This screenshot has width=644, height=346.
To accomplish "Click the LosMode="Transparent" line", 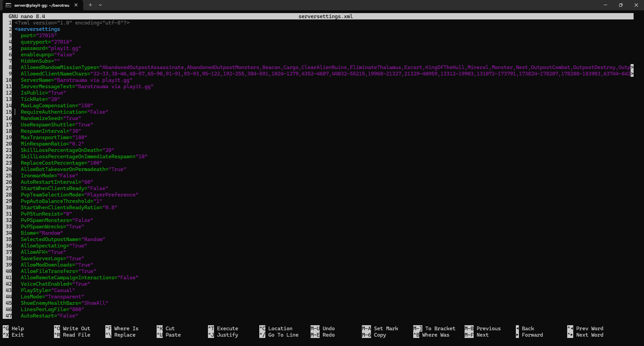I will pos(52,297).
